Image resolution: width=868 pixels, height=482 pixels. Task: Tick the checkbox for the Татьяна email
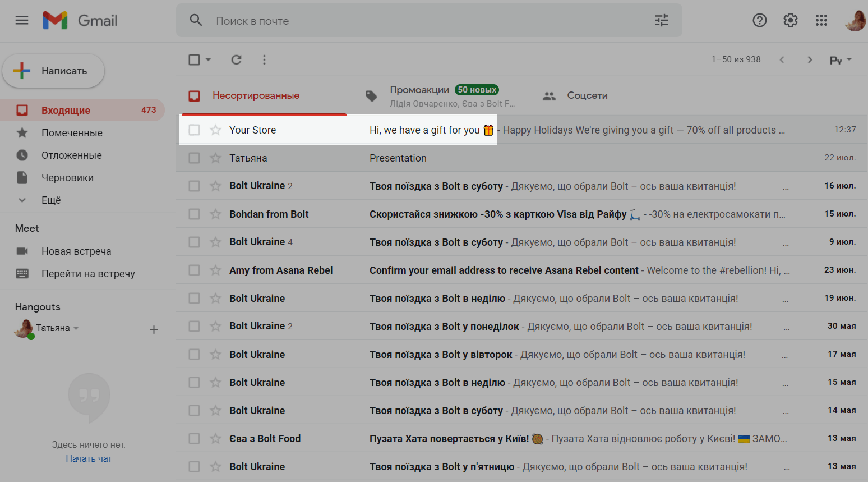[x=194, y=158]
